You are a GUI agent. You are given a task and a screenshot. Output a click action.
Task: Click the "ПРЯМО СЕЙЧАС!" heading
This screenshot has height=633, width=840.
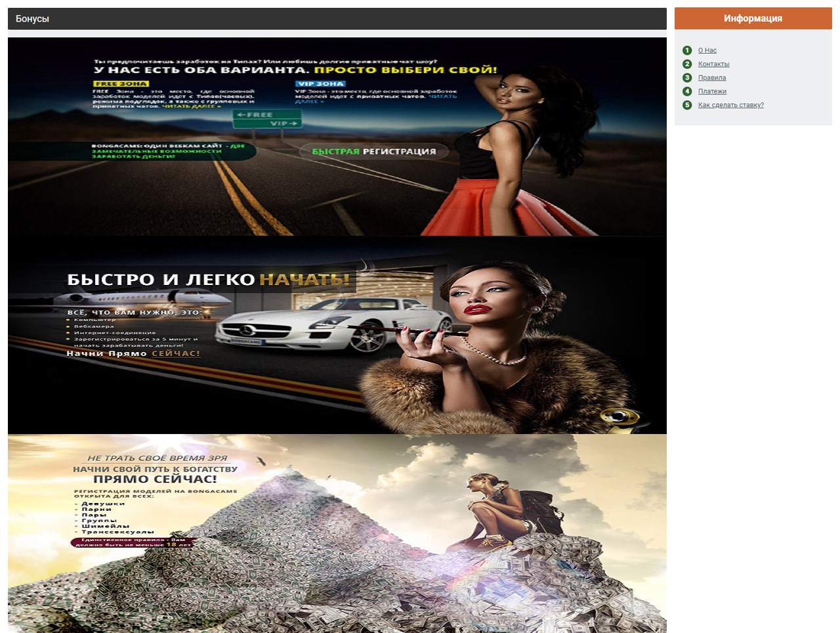click(155, 479)
